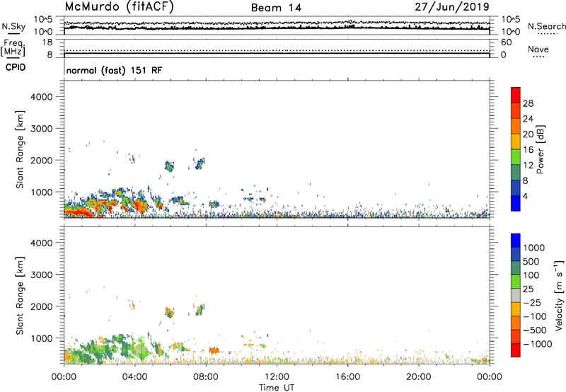Image resolution: width=566 pixels, height=392 pixels.
Task: Click the red bottom of velocity colorbar
Action: coord(516,350)
